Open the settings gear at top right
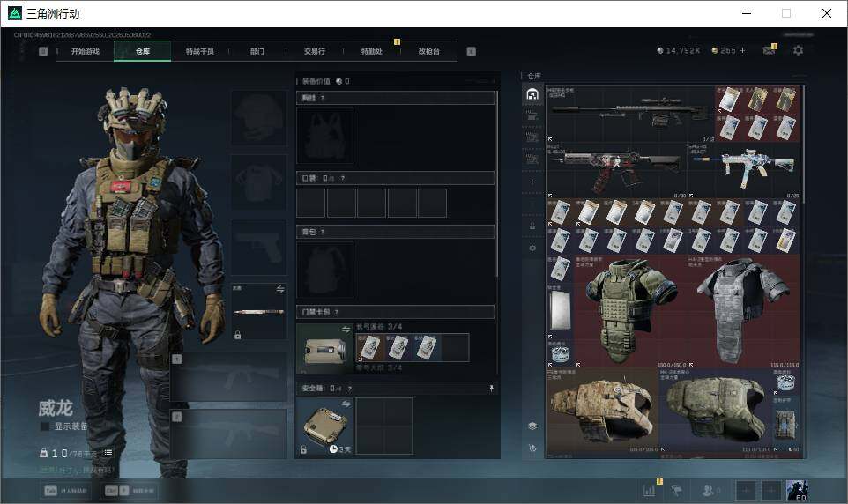848x504 pixels. click(798, 50)
